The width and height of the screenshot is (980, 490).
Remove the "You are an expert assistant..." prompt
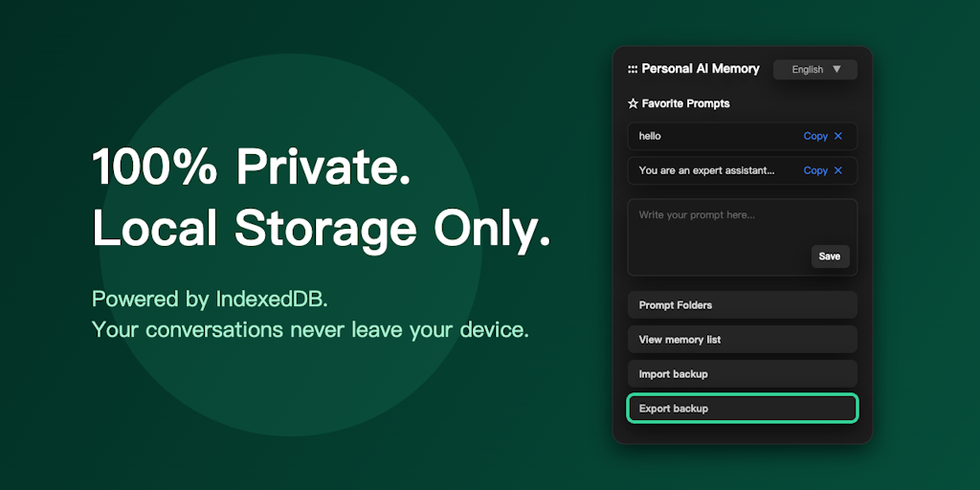(x=838, y=170)
